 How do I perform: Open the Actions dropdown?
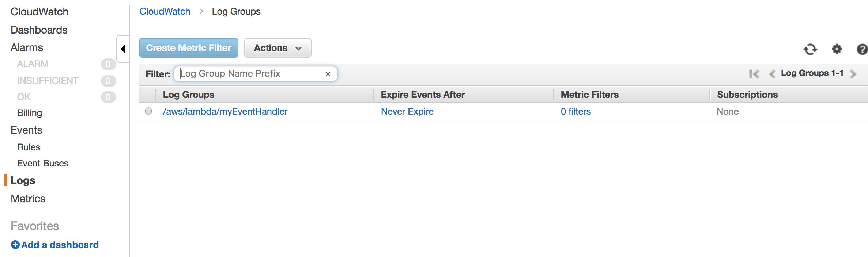click(278, 48)
